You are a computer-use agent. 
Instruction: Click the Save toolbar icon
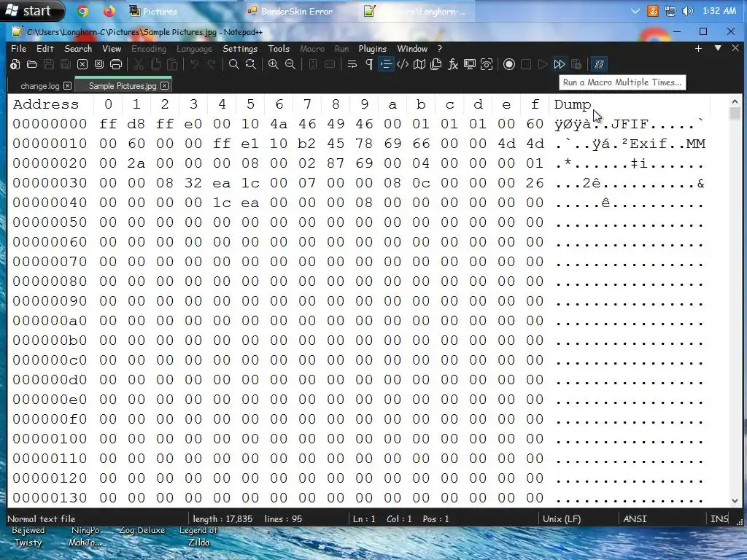[x=49, y=64]
